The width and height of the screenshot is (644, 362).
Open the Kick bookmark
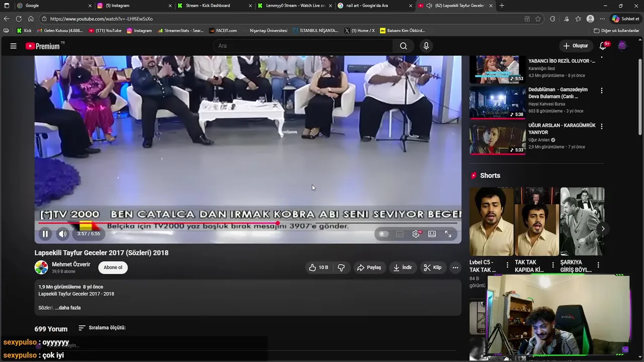pos(24,31)
